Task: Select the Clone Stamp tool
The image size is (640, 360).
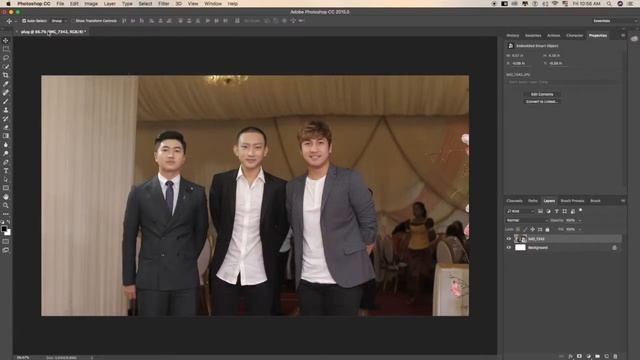Action: pos(6,110)
